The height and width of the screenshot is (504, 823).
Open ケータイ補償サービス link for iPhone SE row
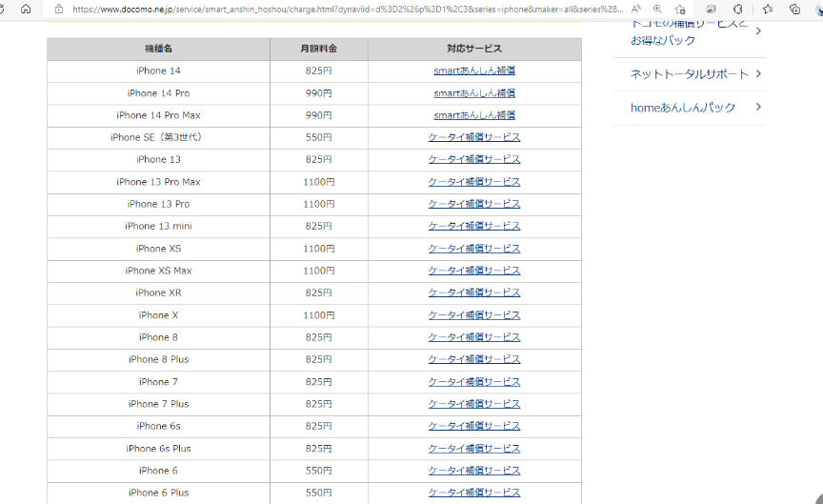(x=474, y=137)
